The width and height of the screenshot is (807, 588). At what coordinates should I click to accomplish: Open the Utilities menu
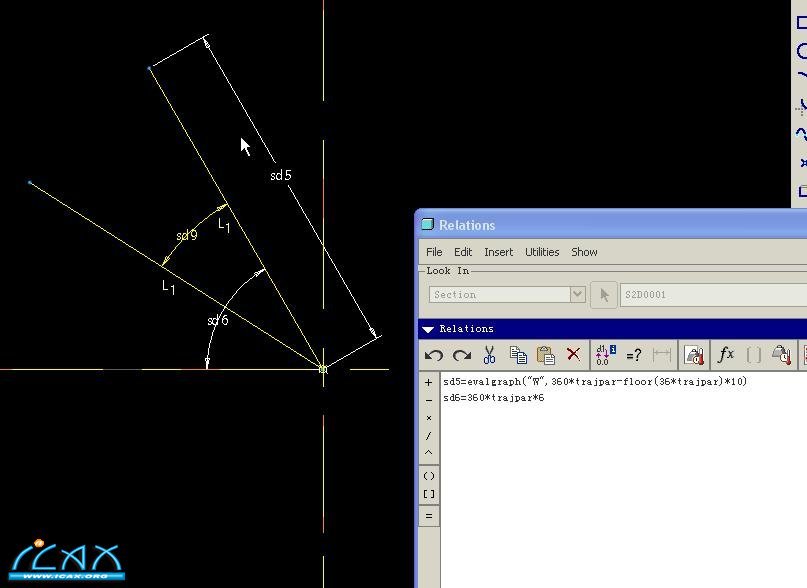coord(542,252)
